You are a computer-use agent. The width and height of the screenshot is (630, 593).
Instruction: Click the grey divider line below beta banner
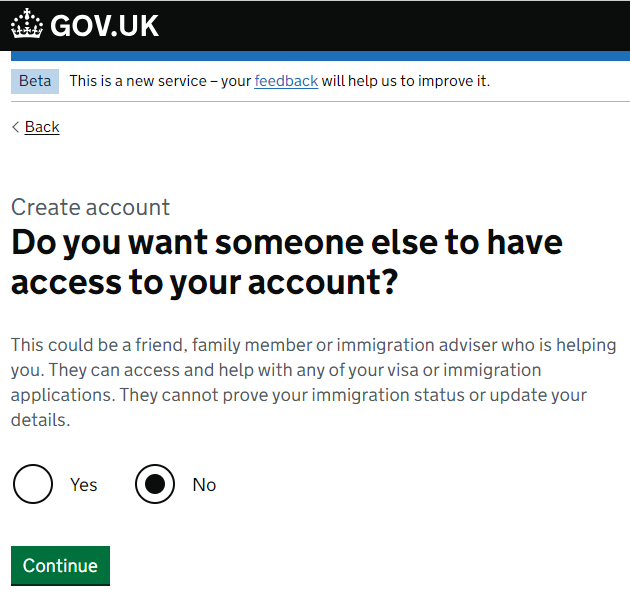(x=320, y=102)
